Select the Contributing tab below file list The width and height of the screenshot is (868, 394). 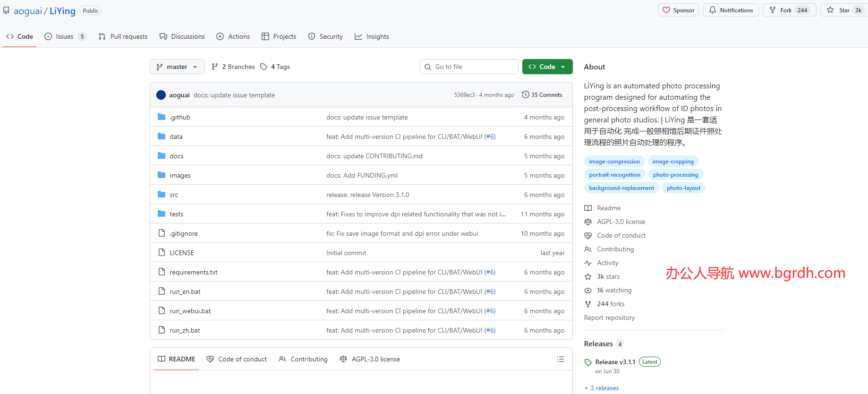pos(303,359)
